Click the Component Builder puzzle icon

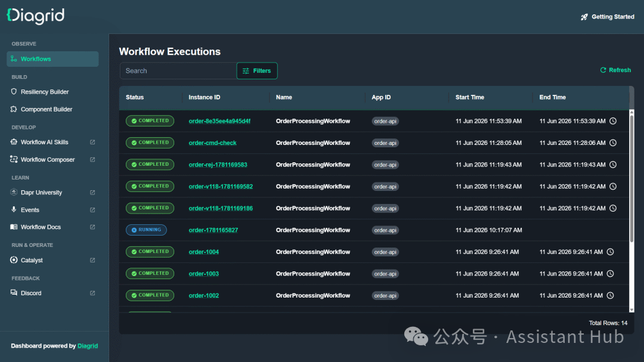[x=14, y=109]
